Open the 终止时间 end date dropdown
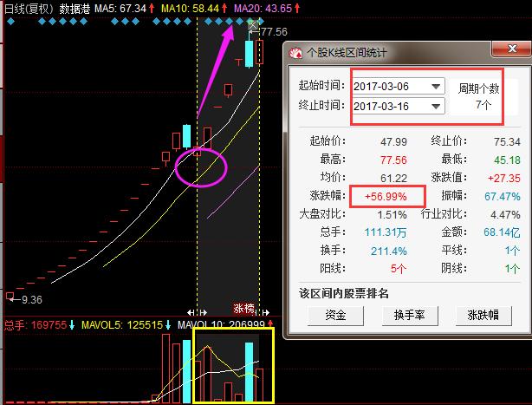The height and width of the screenshot is (405, 532). click(x=435, y=107)
